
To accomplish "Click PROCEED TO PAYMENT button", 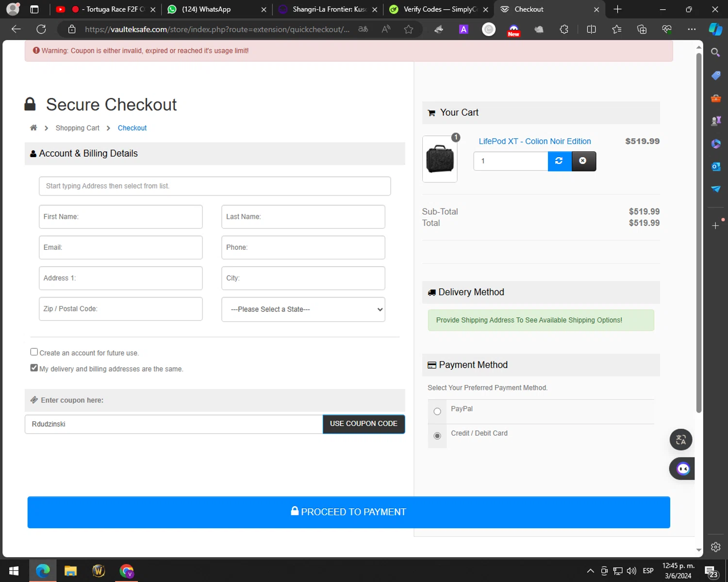I will click(x=349, y=512).
